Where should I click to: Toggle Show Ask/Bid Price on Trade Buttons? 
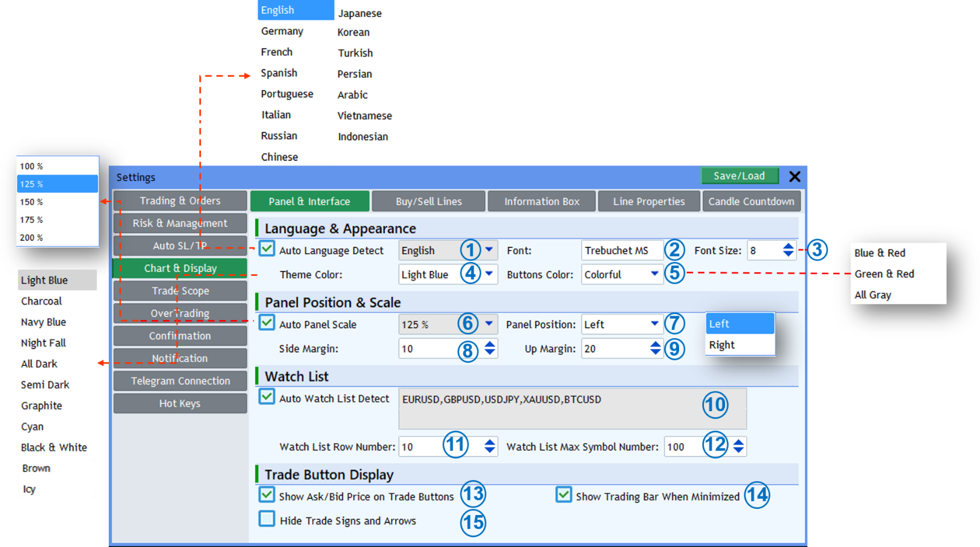point(266,495)
